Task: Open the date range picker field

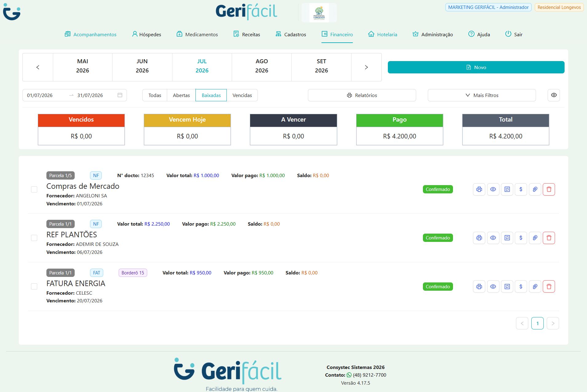Action: pyautogui.click(x=75, y=95)
